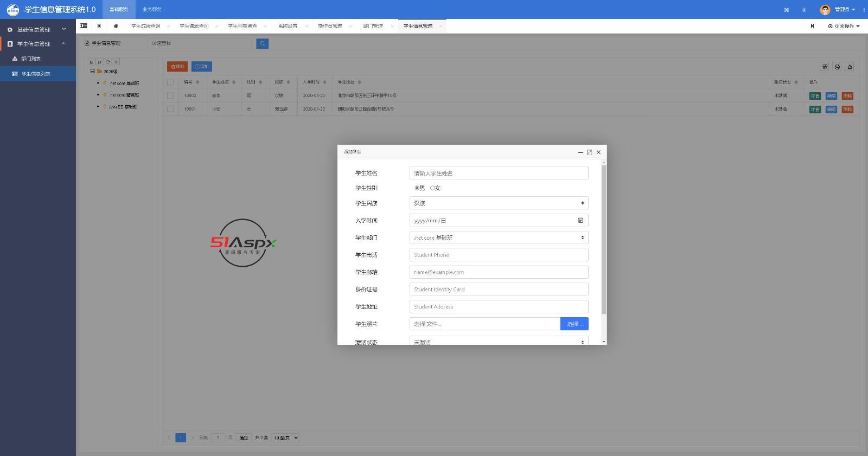The width and height of the screenshot is (868, 456).
Task: Select the java EE 基础班 tree node
Action: (x=123, y=107)
